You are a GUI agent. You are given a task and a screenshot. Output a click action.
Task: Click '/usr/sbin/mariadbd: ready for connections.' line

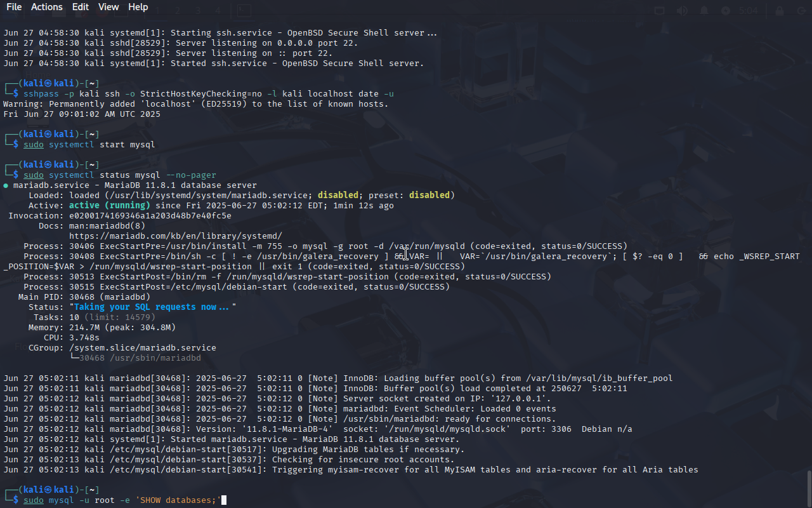(x=280, y=419)
